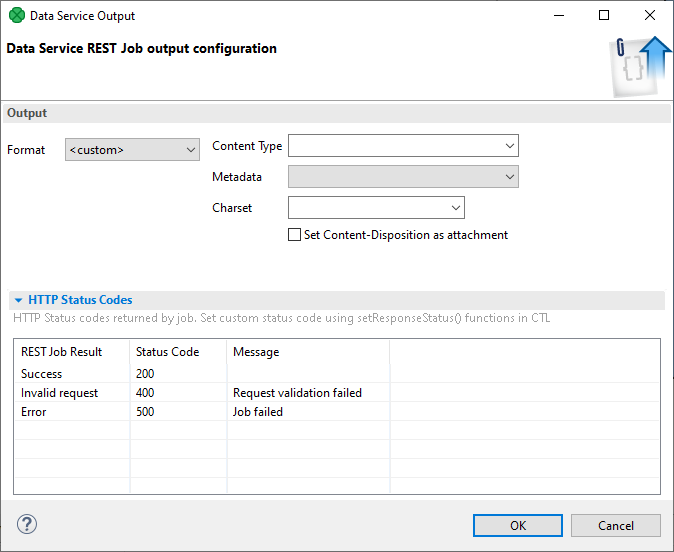Click the Job failed message cell

click(x=258, y=412)
